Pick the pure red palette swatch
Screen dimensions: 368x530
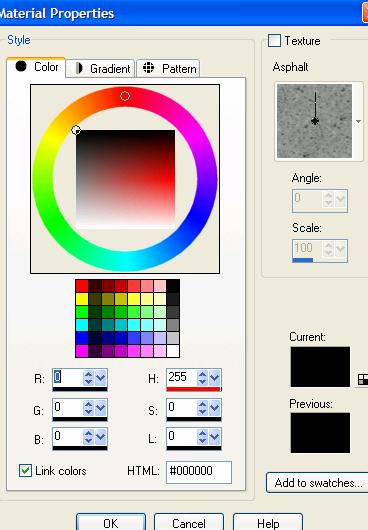82,286
